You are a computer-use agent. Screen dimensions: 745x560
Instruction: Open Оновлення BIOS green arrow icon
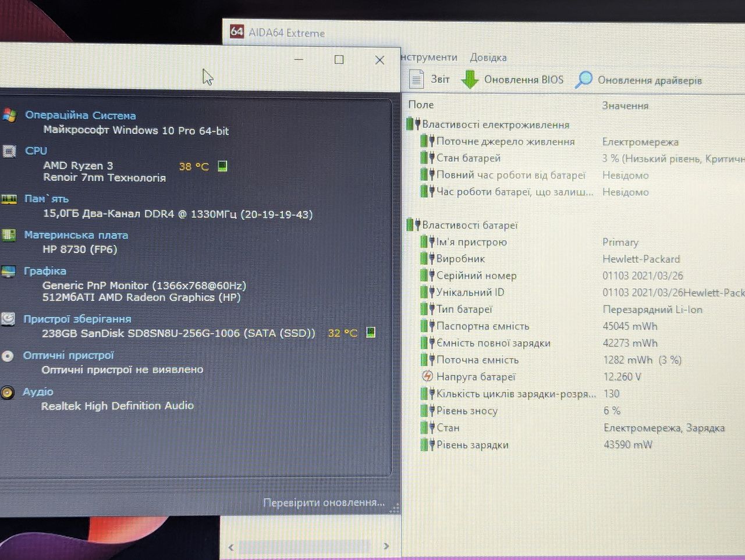tap(470, 80)
